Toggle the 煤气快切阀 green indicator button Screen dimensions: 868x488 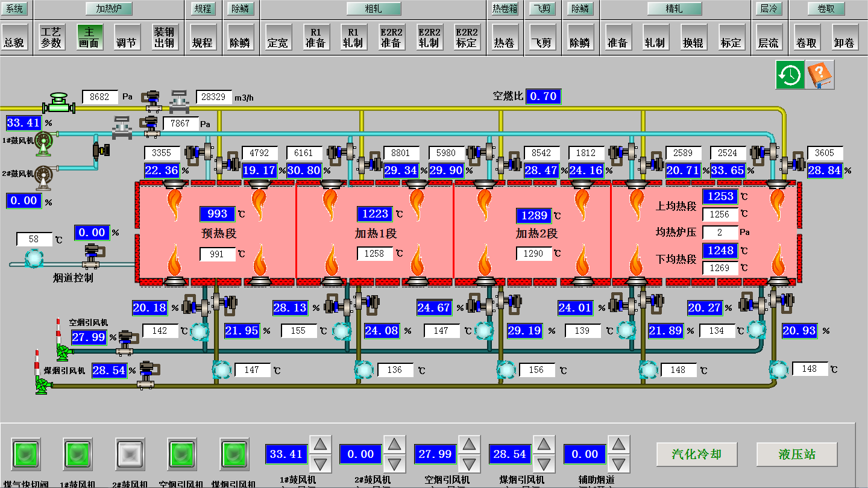point(25,452)
